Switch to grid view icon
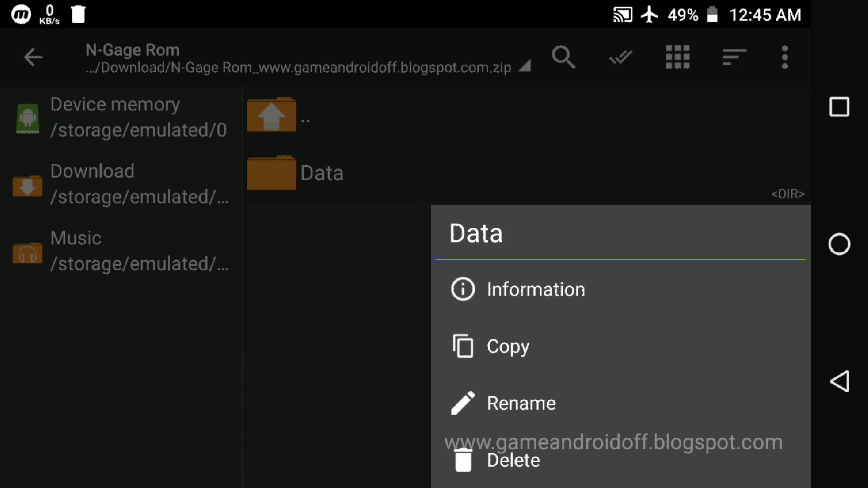Viewport: 868px width, 488px height. 677,57
